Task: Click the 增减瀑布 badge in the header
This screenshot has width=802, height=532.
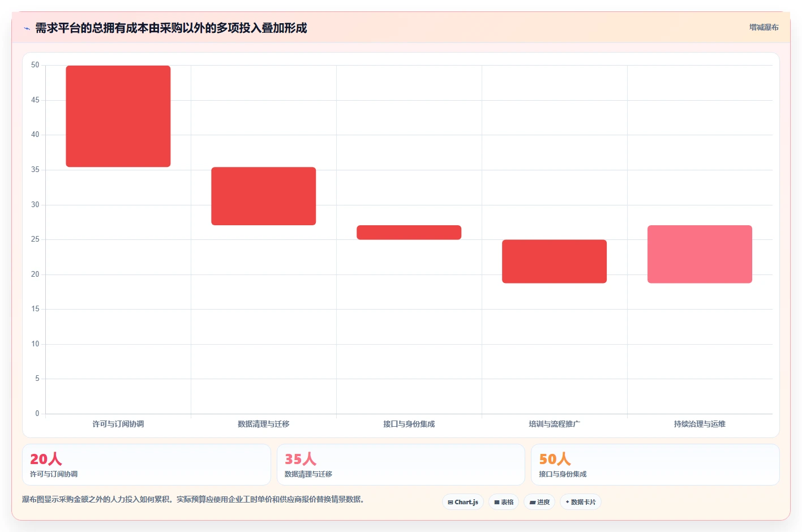Action: [x=764, y=27]
